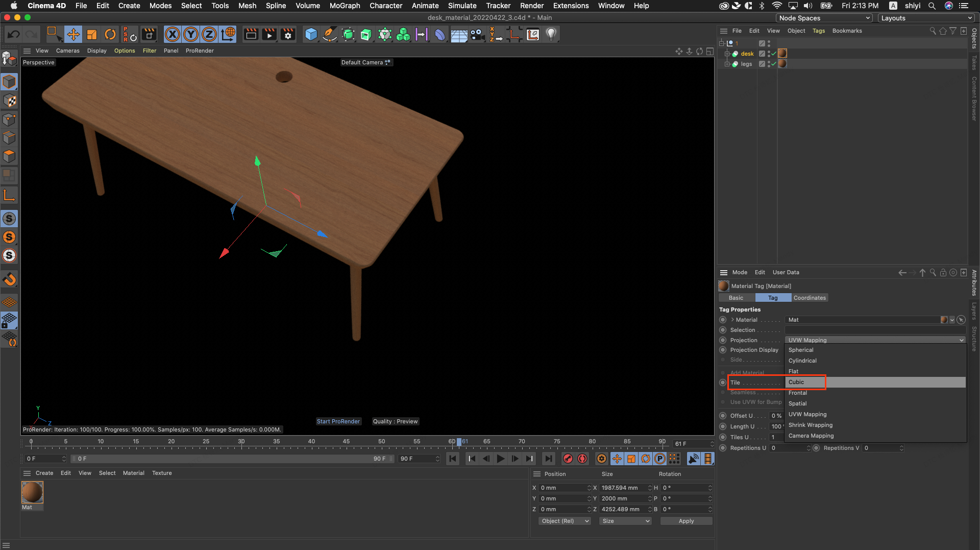Click the Floor grid icon

[459, 35]
